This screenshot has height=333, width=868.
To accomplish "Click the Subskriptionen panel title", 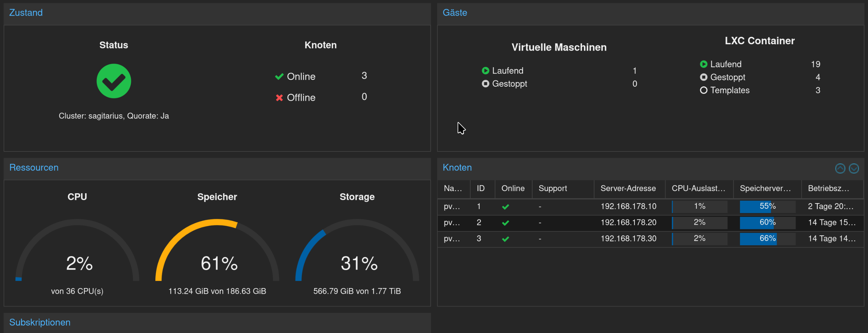I will pyautogui.click(x=40, y=322).
